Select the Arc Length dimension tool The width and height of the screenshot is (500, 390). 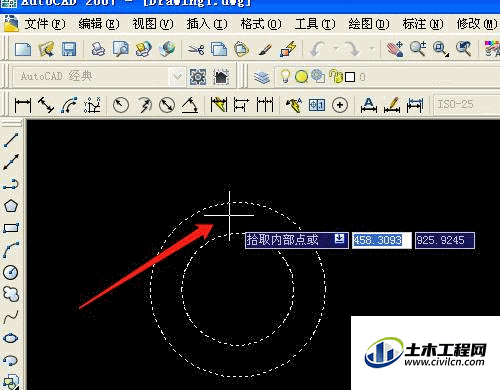[x=69, y=105]
